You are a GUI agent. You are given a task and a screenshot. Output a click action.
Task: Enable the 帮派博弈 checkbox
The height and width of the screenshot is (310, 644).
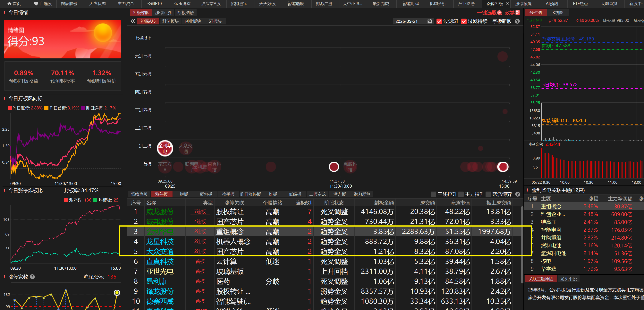tap(488, 194)
